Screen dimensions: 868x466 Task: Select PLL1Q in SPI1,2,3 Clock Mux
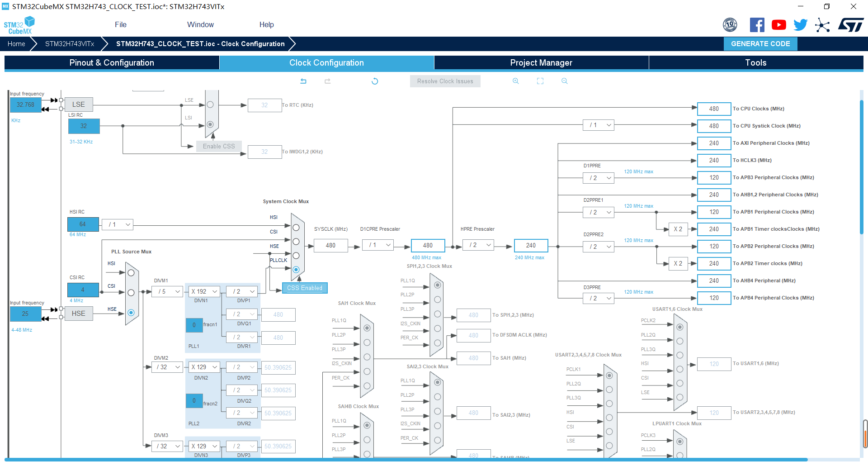click(x=437, y=285)
